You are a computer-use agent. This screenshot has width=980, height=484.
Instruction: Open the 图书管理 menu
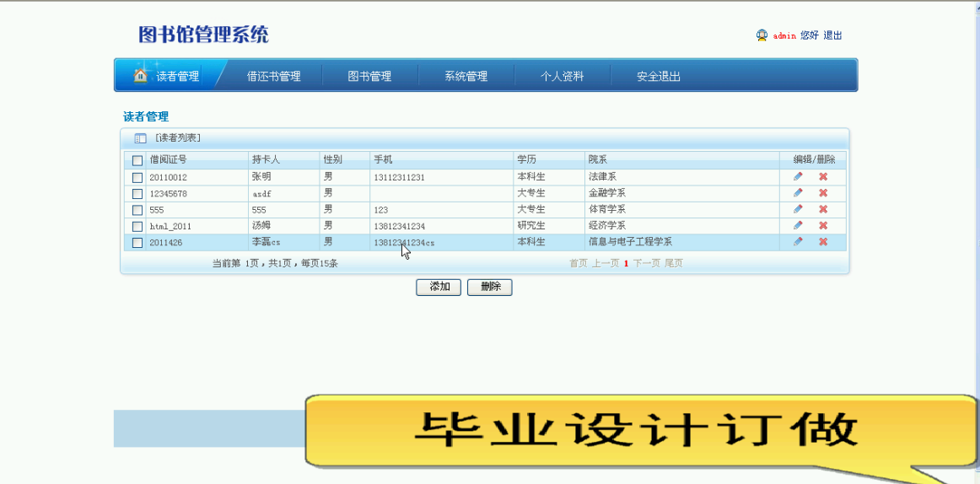pos(369,77)
